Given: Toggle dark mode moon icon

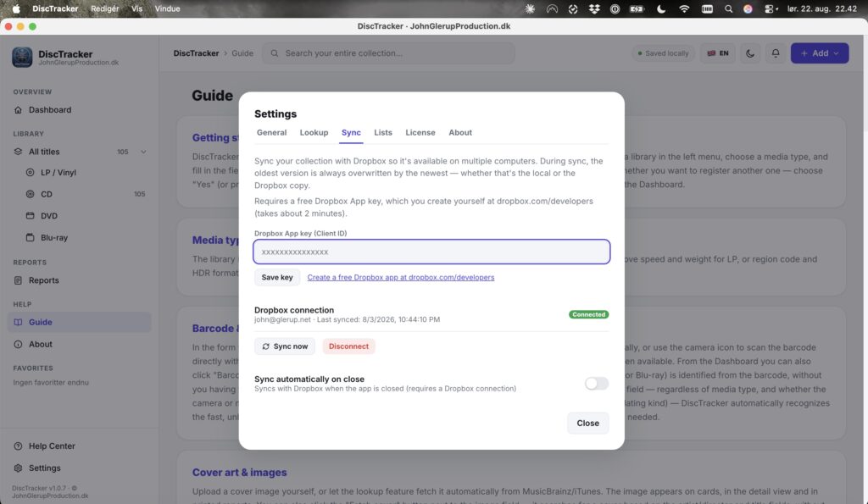Looking at the screenshot, I should [x=750, y=53].
